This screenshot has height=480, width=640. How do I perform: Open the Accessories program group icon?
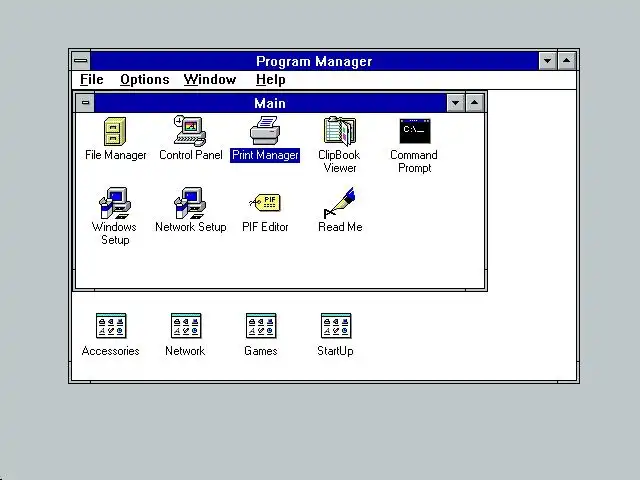pos(111,326)
